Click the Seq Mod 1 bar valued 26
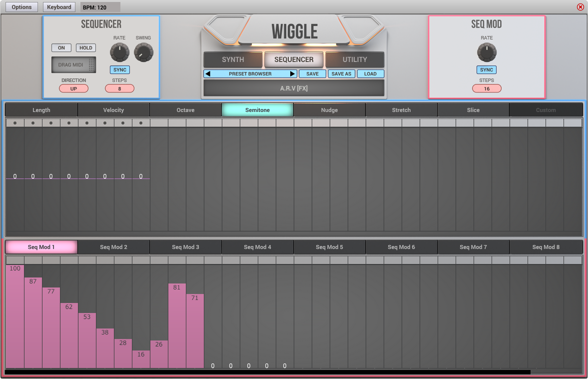588x379 pixels. coord(159,354)
